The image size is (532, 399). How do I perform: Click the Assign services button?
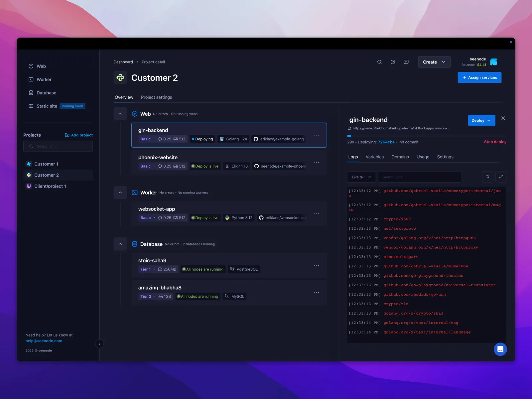coord(479,77)
